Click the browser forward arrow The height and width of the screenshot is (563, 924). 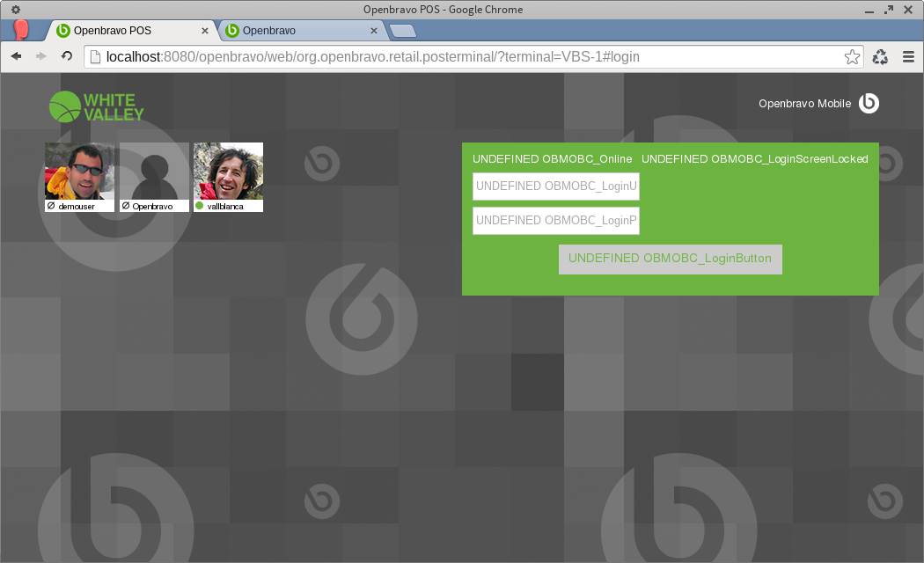coord(40,56)
